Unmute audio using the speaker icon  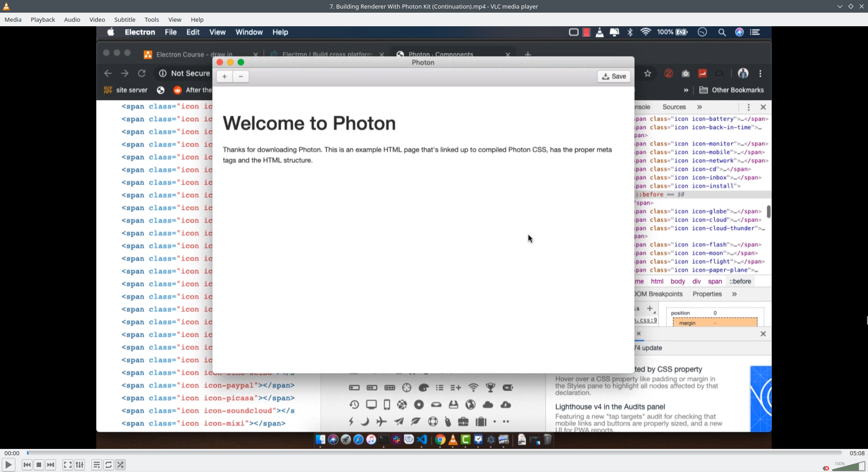[x=826, y=468]
